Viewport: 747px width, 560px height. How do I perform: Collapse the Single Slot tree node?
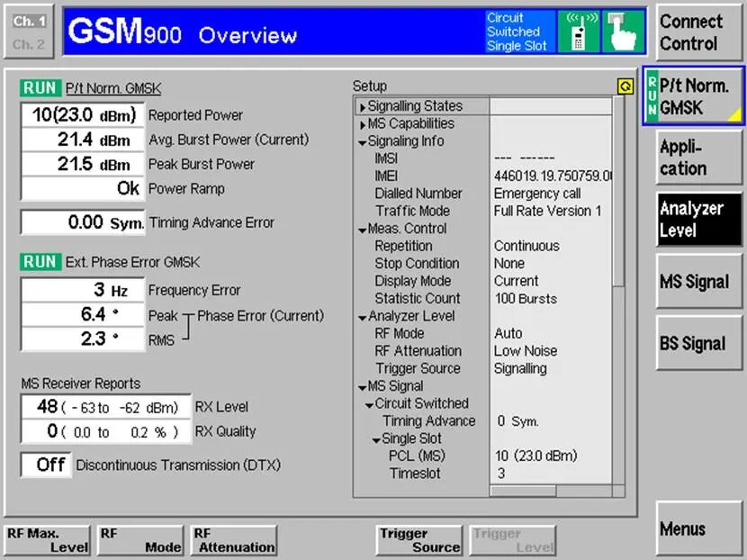click(x=376, y=440)
